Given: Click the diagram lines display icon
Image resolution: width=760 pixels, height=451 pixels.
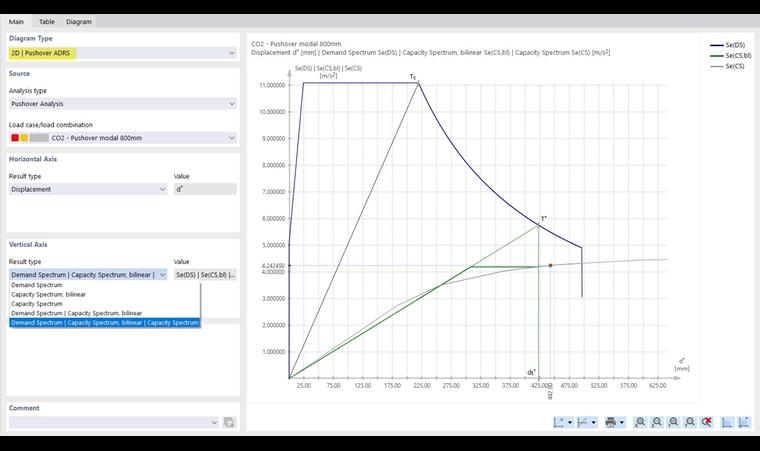Looking at the screenshot, I should click(583, 422).
